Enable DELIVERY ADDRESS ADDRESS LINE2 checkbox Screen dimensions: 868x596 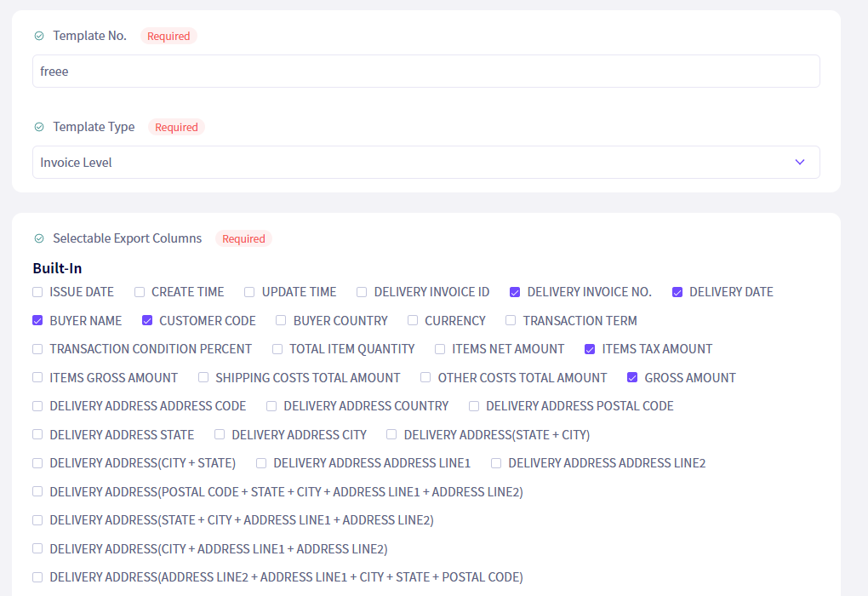[x=496, y=463]
